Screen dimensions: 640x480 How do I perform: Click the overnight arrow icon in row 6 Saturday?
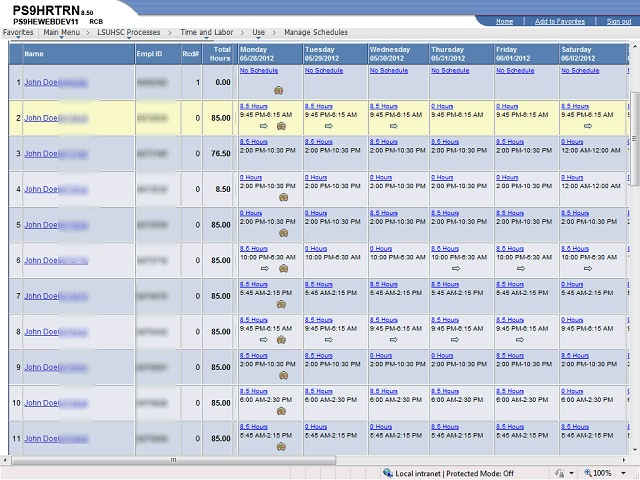coord(588,269)
